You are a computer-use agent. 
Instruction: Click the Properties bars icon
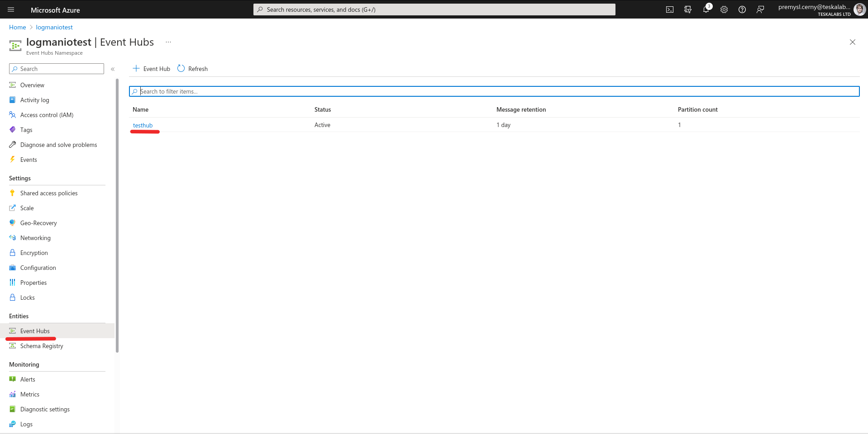pyautogui.click(x=13, y=283)
